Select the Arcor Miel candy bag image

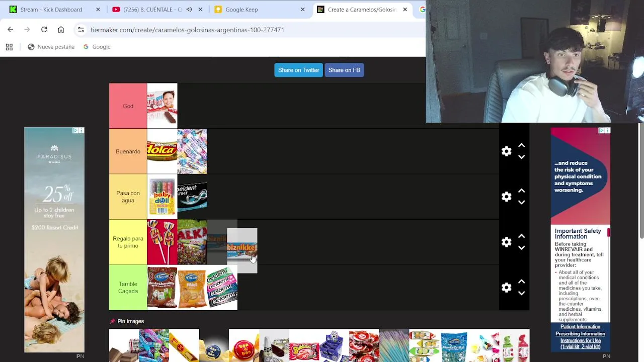(192, 287)
